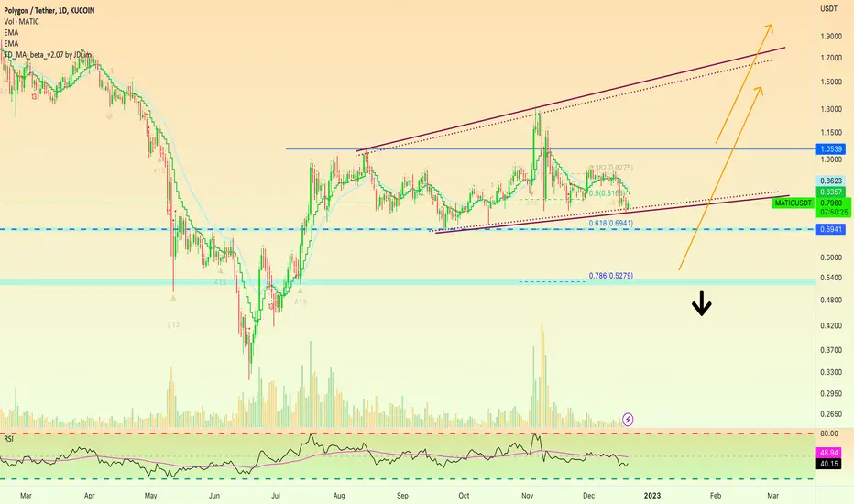Select the TD_MA_beta_v2.07 indicator label
The width and height of the screenshot is (854, 504).
pyautogui.click(x=48, y=54)
